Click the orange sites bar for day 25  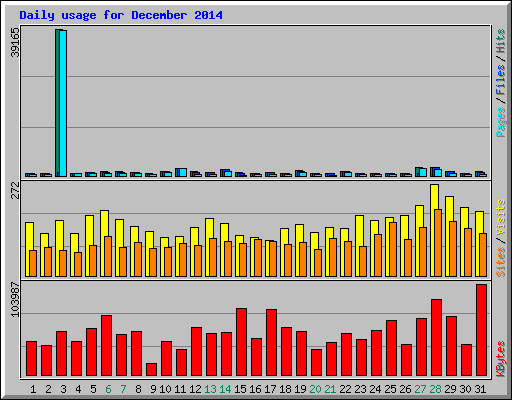click(393, 249)
